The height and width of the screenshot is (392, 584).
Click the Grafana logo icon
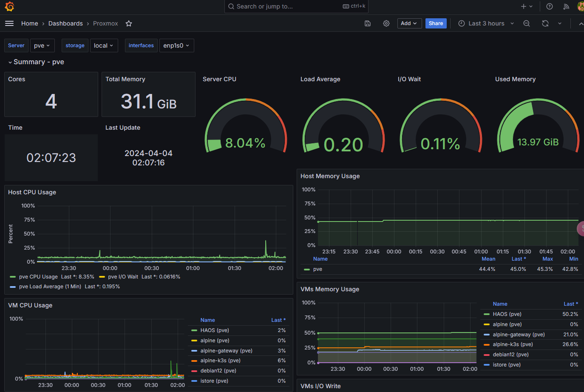click(x=9, y=6)
